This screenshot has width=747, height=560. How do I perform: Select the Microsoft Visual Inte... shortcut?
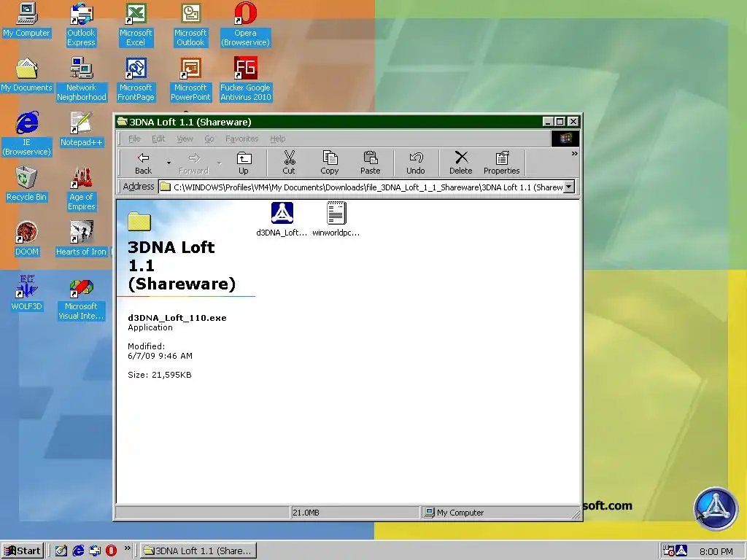click(x=81, y=298)
